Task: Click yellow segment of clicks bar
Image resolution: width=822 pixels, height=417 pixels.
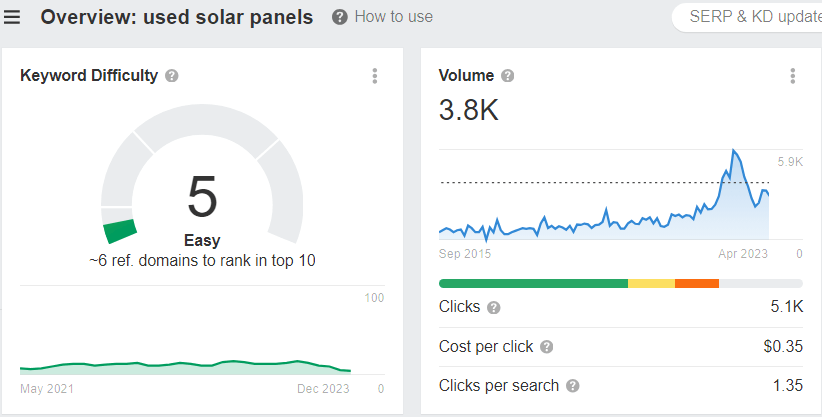Action: 651,284
